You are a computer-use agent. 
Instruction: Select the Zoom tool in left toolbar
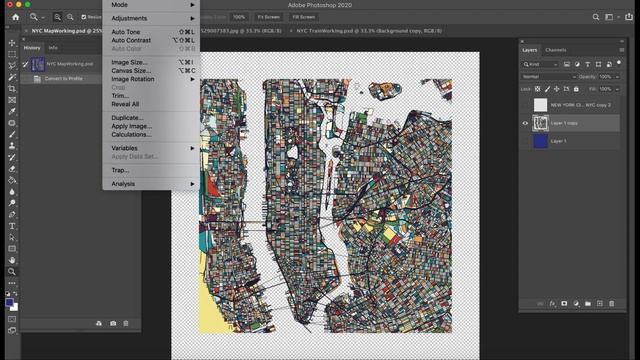coord(12,271)
